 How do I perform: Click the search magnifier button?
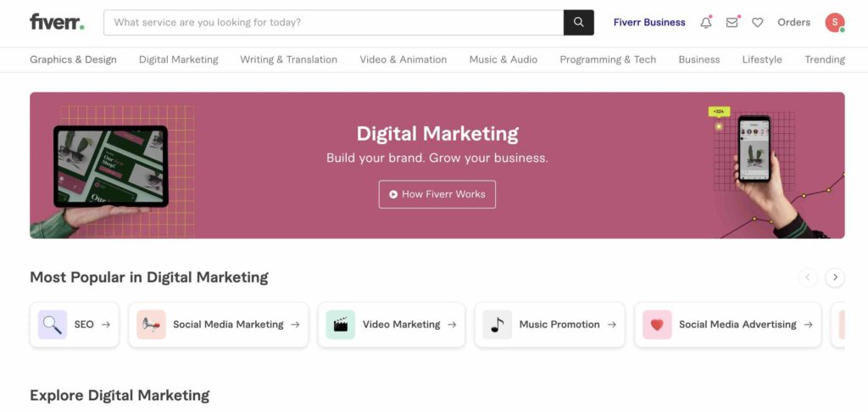(578, 22)
